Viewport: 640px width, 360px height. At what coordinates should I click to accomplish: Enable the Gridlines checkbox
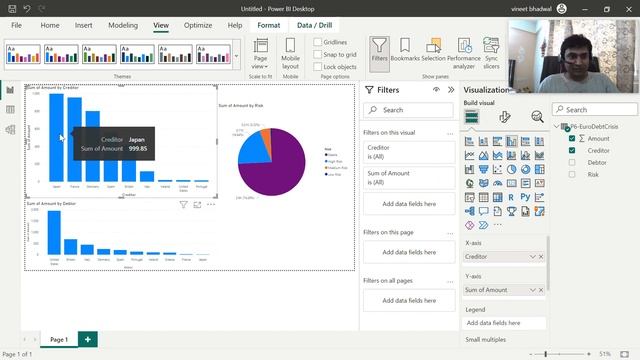[318, 42]
